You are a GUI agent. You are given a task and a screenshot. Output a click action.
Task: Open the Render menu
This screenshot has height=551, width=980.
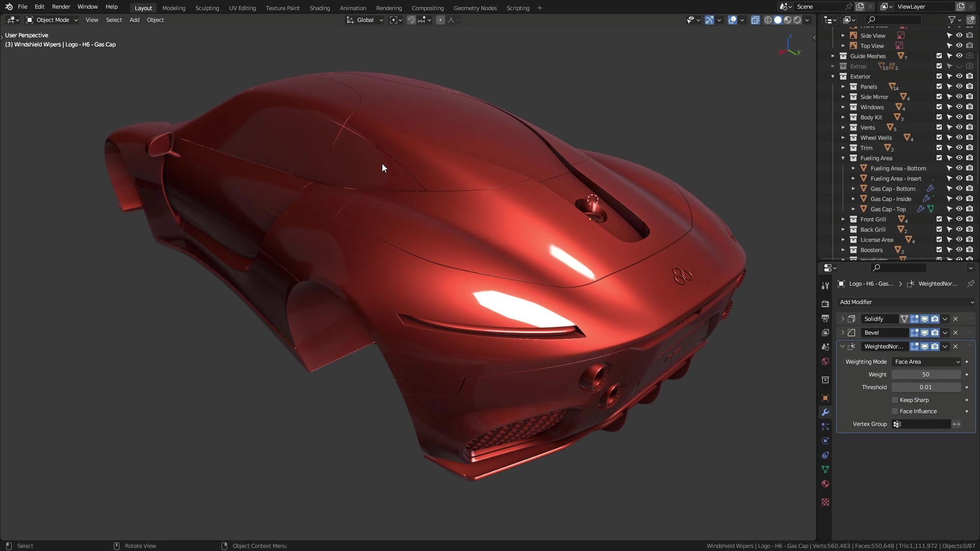pos(61,7)
